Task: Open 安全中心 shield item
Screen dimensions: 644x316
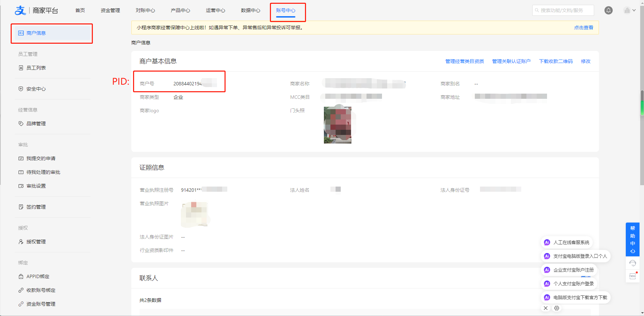Action: pyautogui.click(x=36, y=89)
